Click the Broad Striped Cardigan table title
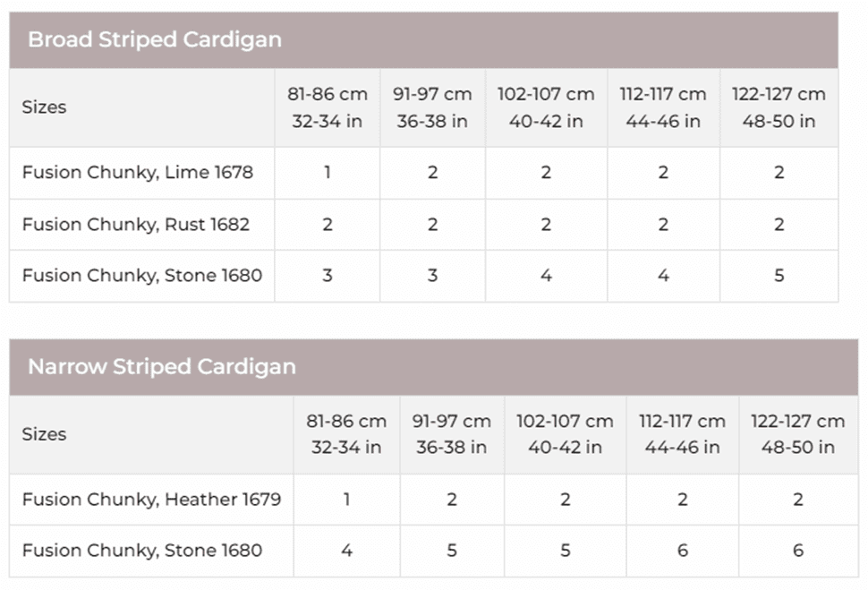Viewport: 868px width, 590px height. [155, 39]
